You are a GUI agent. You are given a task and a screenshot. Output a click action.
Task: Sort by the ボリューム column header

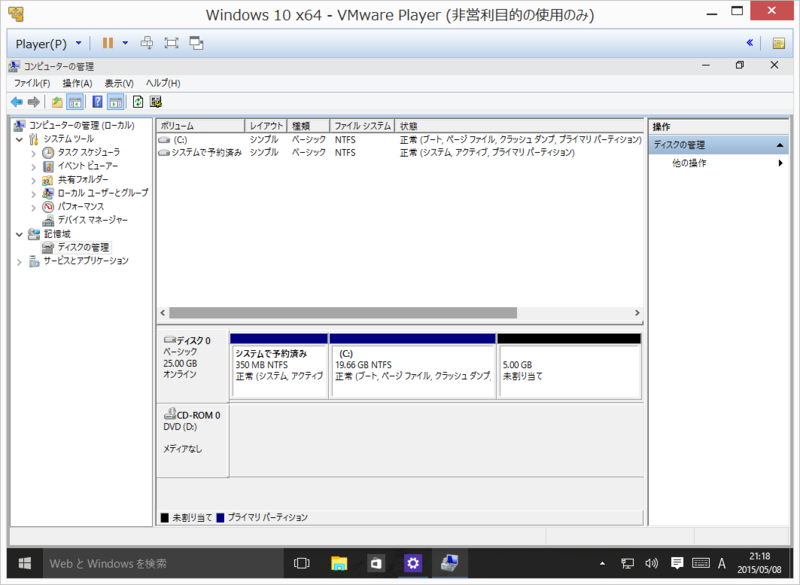coord(201,126)
